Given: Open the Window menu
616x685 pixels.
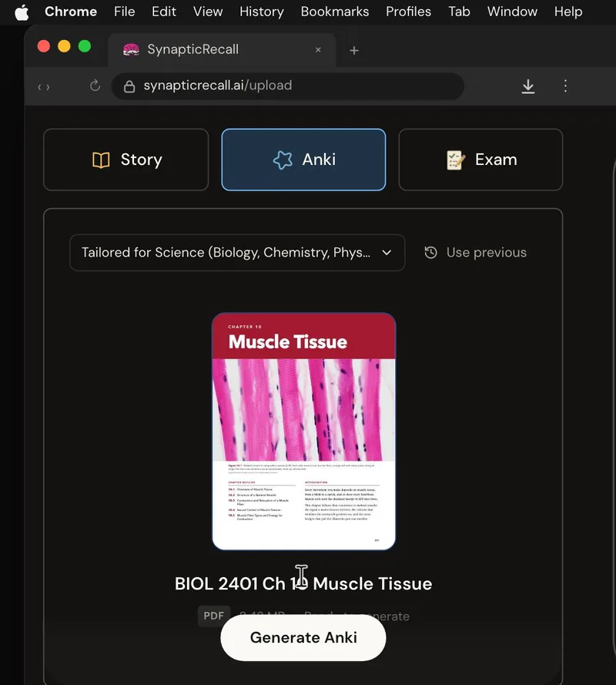Looking at the screenshot, I should pyautogui.click(x=512, y=12).
